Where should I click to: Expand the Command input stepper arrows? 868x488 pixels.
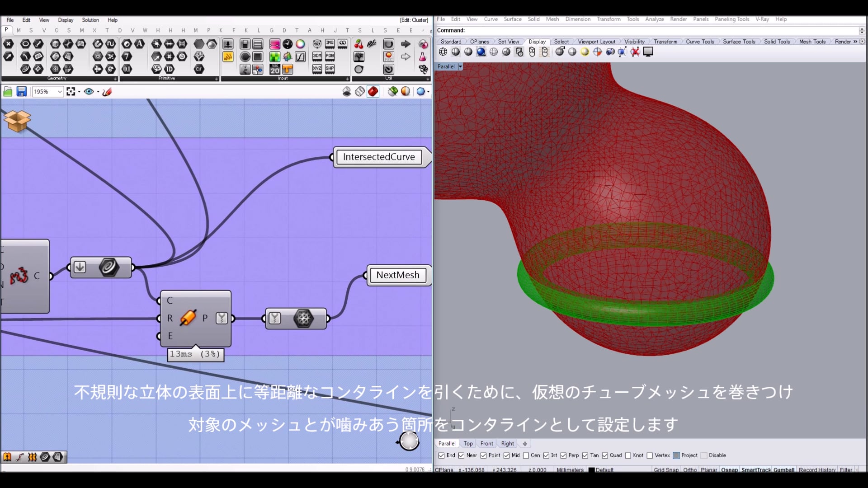point(861,30)
